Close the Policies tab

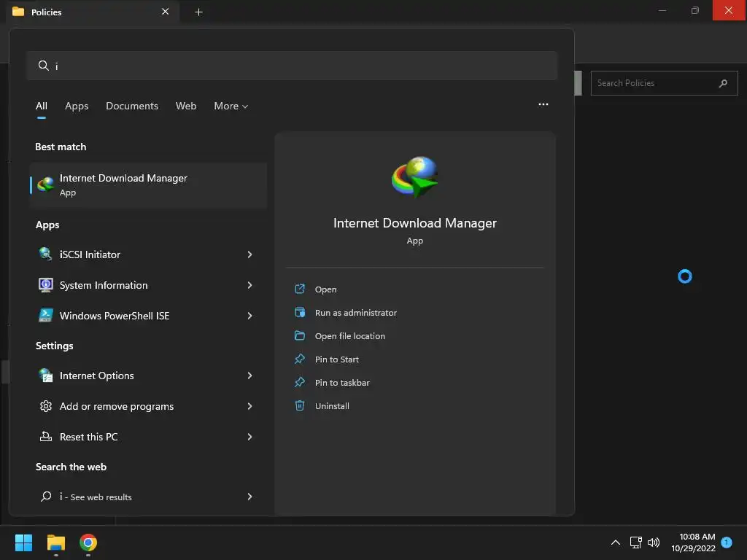coord(166,12)
